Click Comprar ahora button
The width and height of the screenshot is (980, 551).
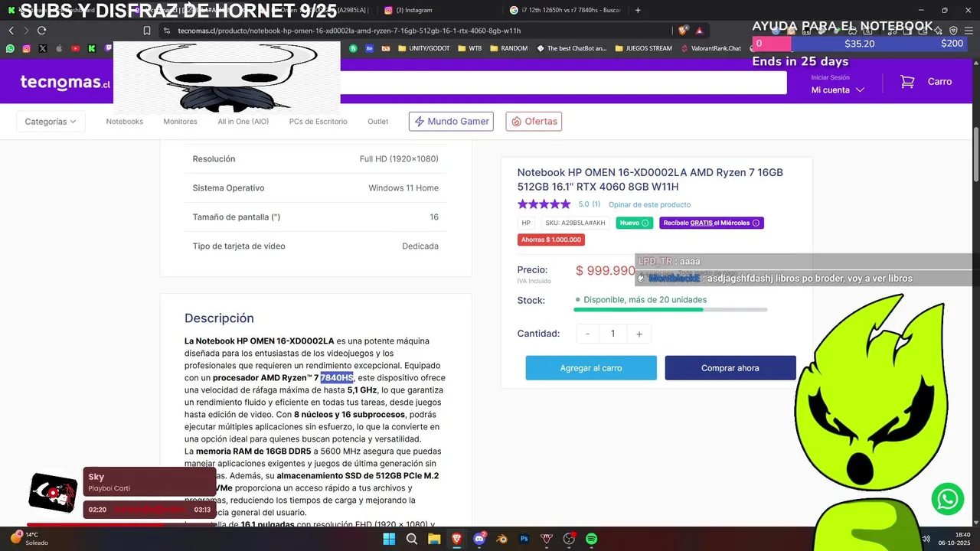click(730, 367)
